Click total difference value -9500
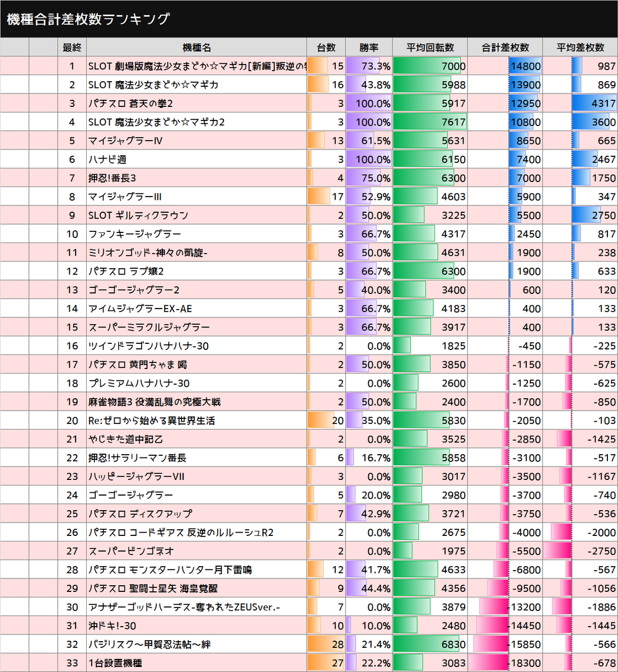618x672 pixels. tap(527, 589)
